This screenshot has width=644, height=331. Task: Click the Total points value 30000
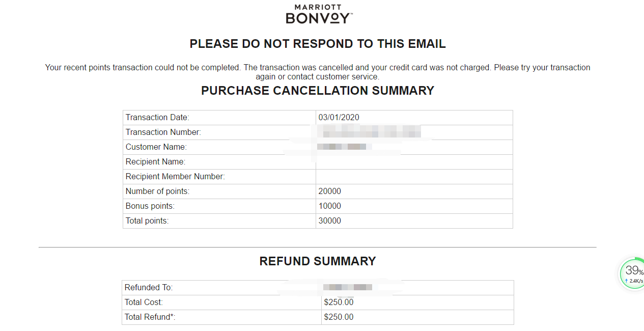pyautogui.click(x=330, y=221)
